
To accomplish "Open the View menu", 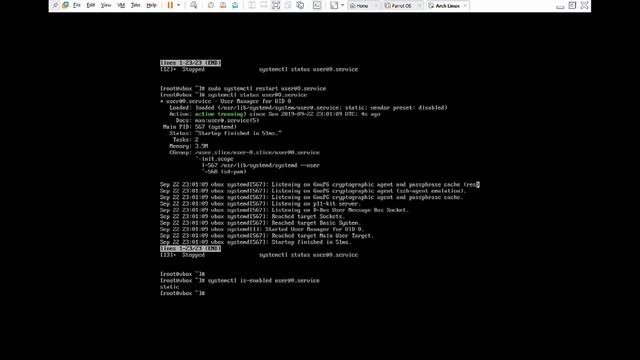I will click(x=106, y=5).
